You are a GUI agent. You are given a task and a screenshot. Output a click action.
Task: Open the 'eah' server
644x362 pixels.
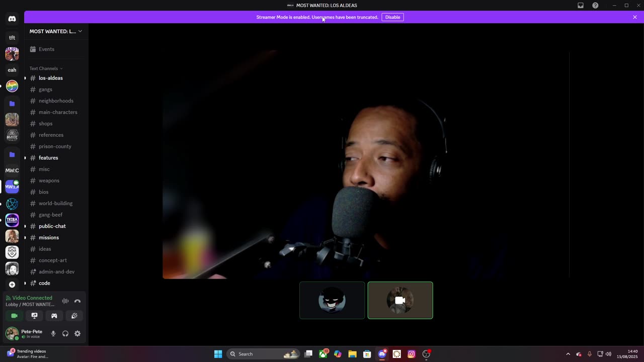point(12,70)
